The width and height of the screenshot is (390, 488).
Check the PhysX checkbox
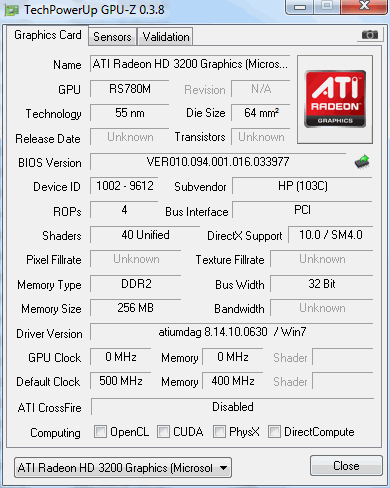pos(219,431)
